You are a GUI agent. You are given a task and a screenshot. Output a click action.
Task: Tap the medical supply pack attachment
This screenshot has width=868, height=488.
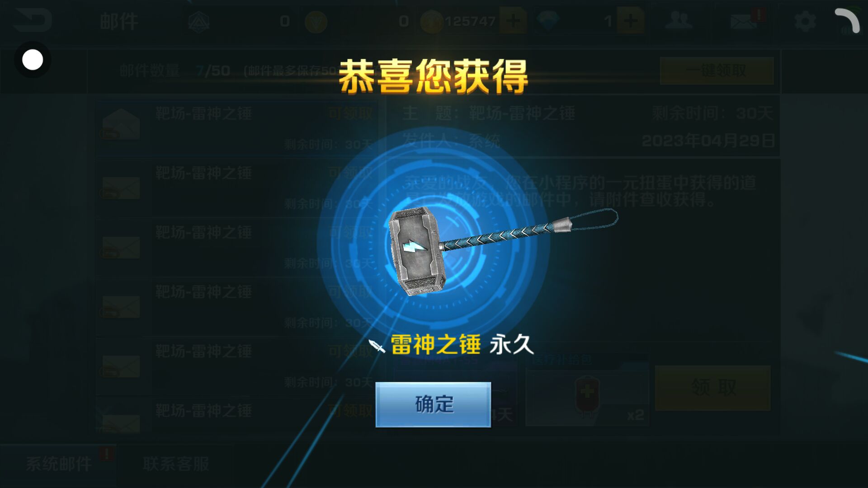pyautogui.click(x=587, y=396)
